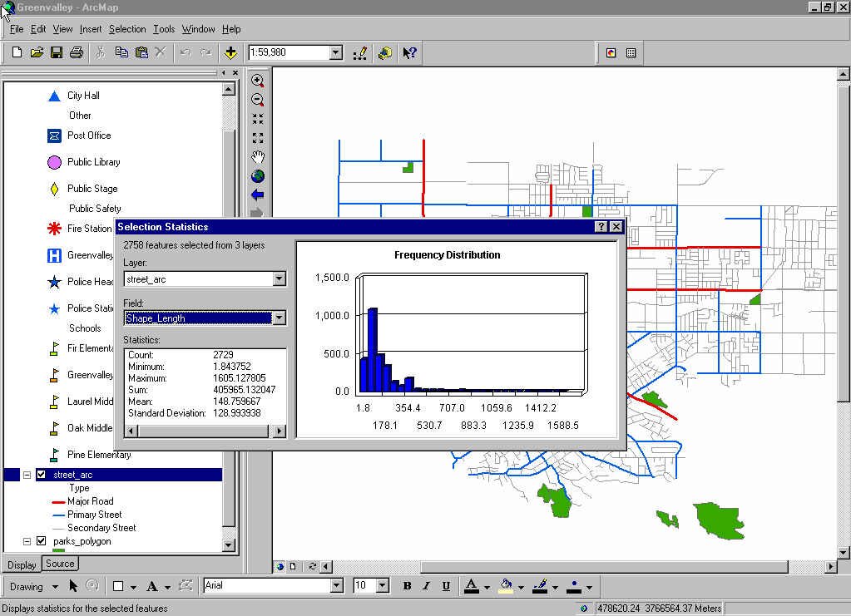The width and height of the screenshot is (851, 616).
Task: Open the Field dropdown showing Shape_Length
Action: [x=280, y=318]
